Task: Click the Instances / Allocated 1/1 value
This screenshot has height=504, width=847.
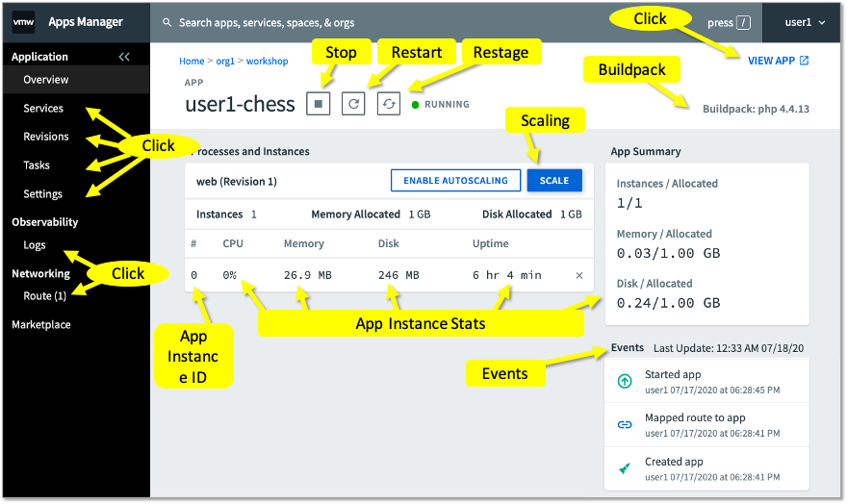Action: coord(629,204)
